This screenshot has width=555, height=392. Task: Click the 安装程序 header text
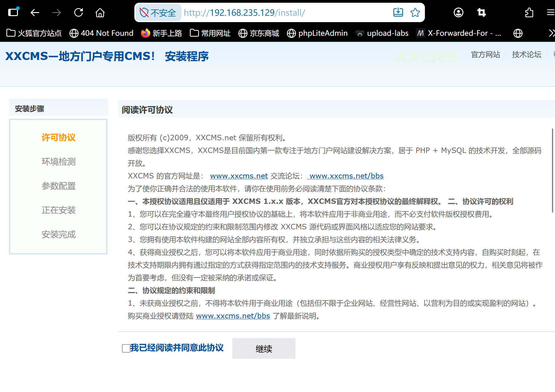coord(187,56)
